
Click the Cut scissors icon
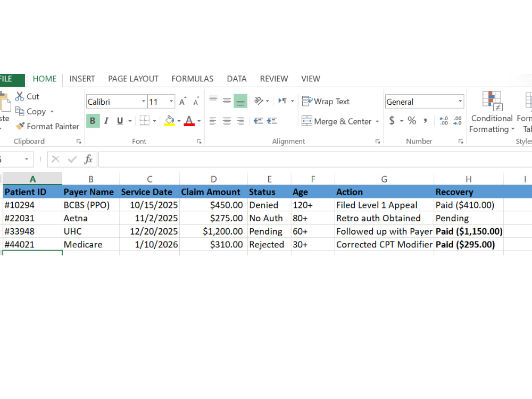[x=19, y=96]
